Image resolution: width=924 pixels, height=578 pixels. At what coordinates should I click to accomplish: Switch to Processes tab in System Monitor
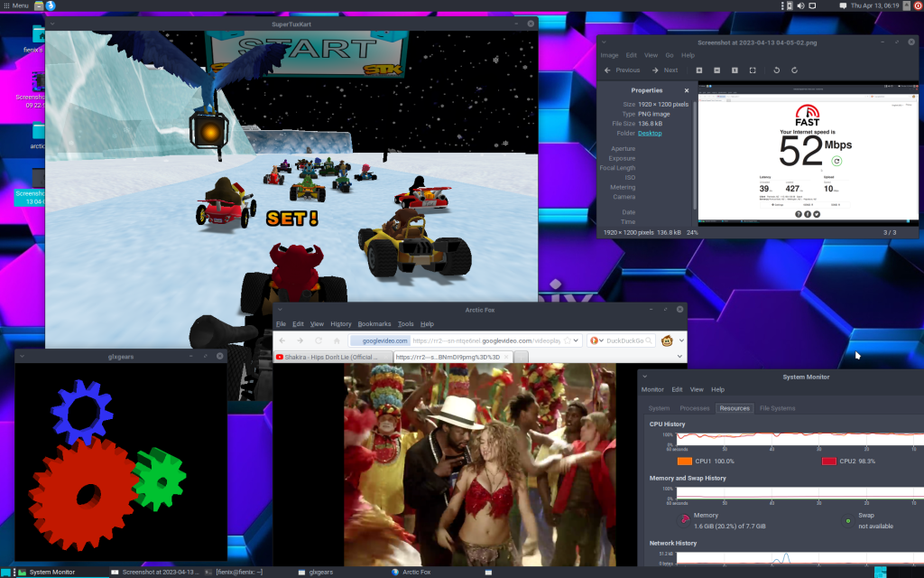click(694, 408)
